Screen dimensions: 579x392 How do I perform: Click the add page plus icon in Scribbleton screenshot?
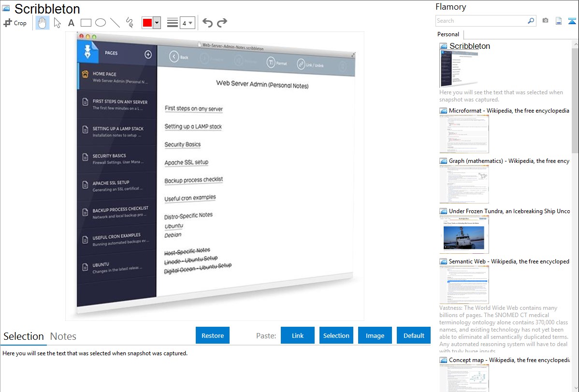(148, 54)
